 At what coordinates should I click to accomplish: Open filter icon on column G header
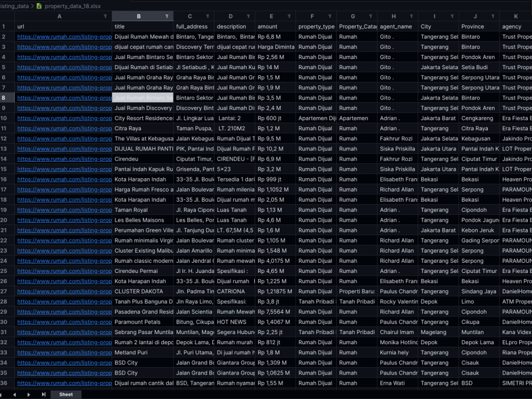(x=370, y=16)
